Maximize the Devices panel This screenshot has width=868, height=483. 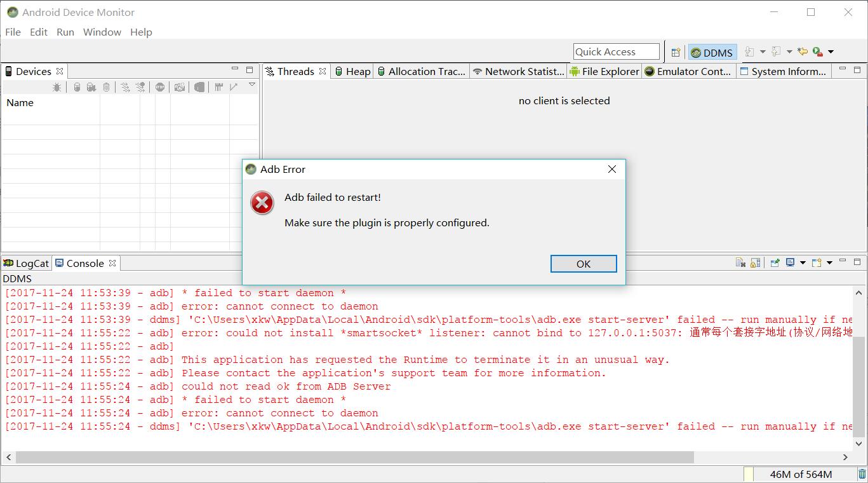click(x=250, y=70)
